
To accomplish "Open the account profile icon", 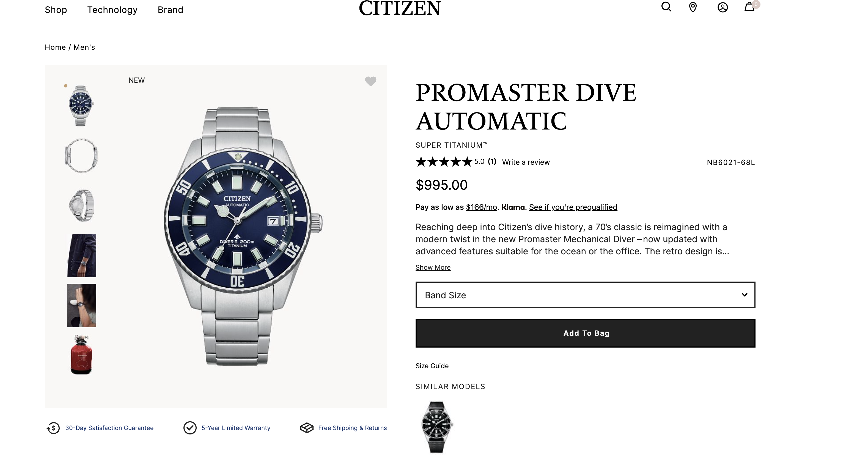I will [723, 7].
